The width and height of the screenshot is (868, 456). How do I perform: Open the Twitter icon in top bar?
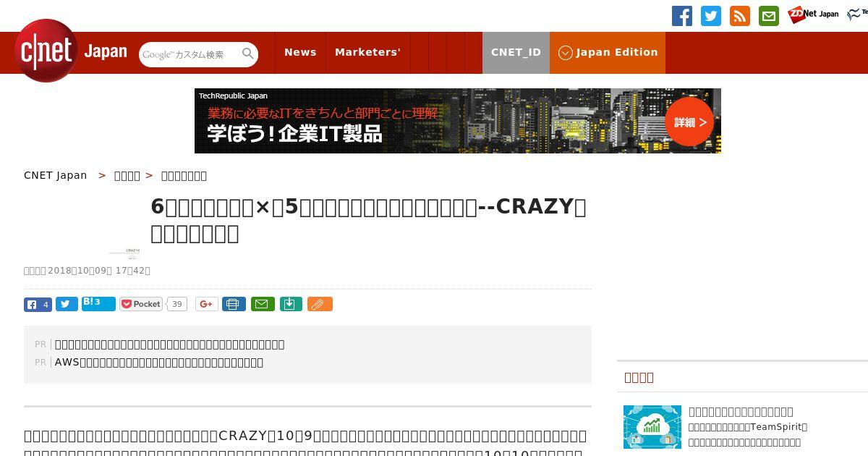(711, 16)
